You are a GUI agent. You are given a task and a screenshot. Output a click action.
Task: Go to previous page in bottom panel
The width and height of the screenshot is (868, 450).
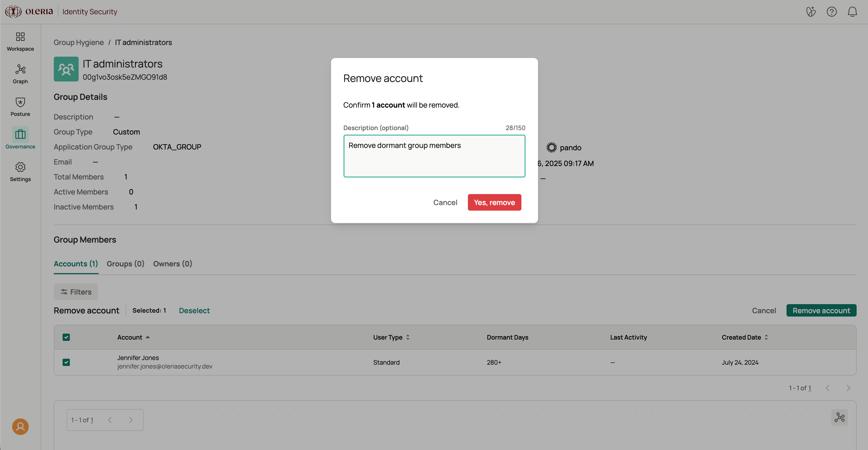point(110,420)
